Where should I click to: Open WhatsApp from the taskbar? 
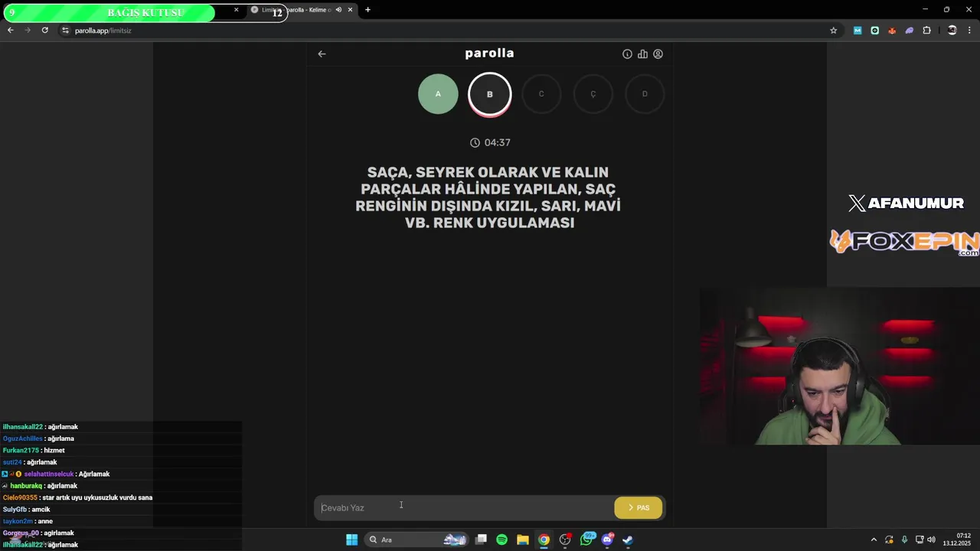click(587, 539)
